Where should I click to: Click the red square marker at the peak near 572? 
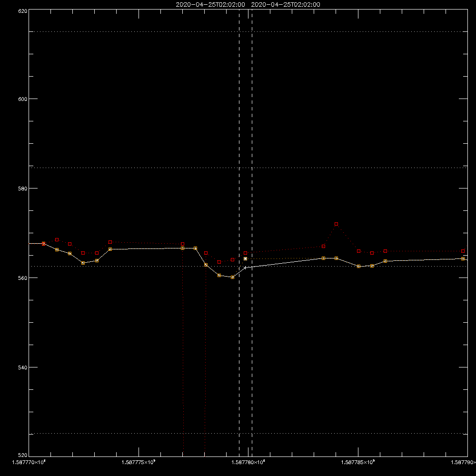[336, 224]
